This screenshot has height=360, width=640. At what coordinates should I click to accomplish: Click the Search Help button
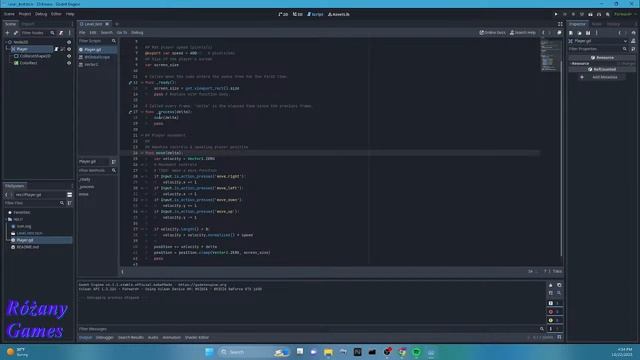point(523,33)
